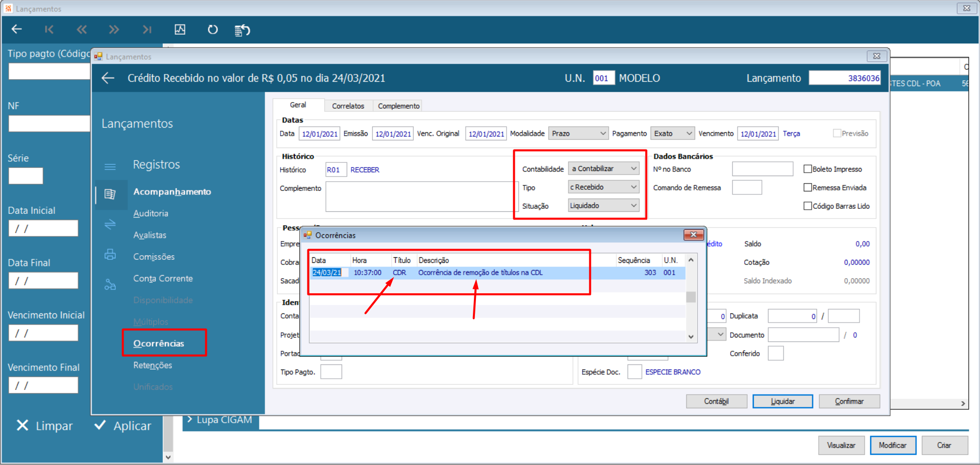Click the scroll up arrow in Ocorrências list
980x465 pixels.
[691, 260]
